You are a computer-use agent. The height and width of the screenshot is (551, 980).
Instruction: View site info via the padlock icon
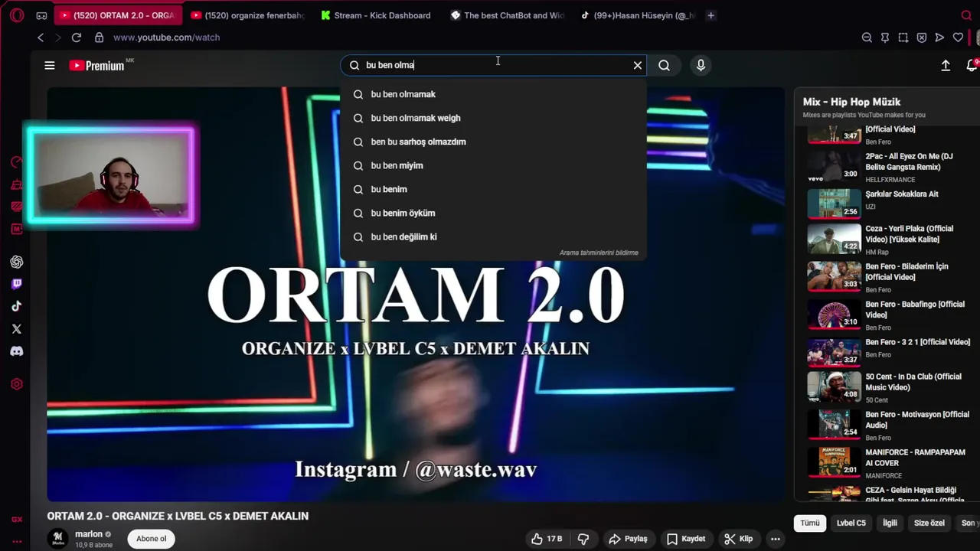click(99, 37)
